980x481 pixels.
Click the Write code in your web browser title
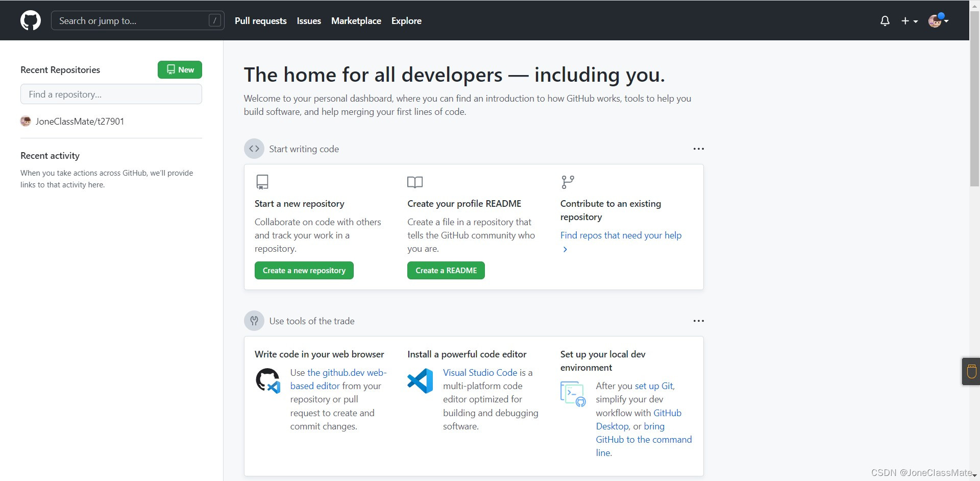tap(320, 354)
